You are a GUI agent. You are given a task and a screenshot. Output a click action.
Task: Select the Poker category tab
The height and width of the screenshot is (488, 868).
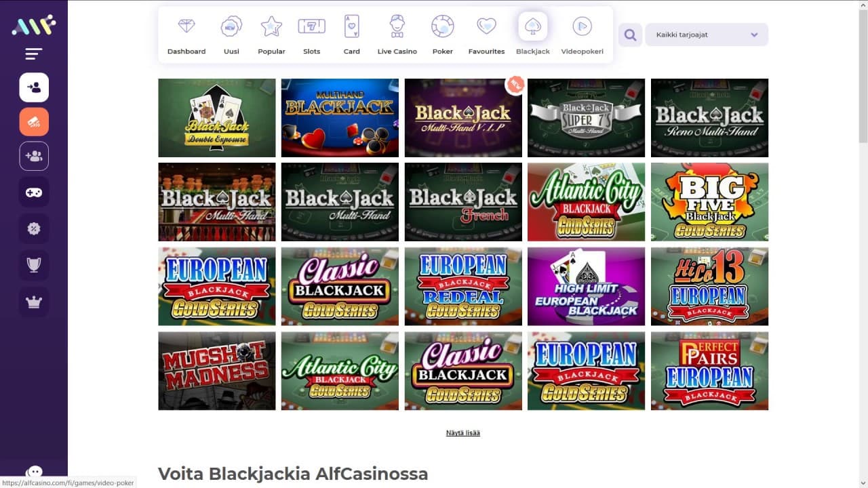tap(443, 35)
